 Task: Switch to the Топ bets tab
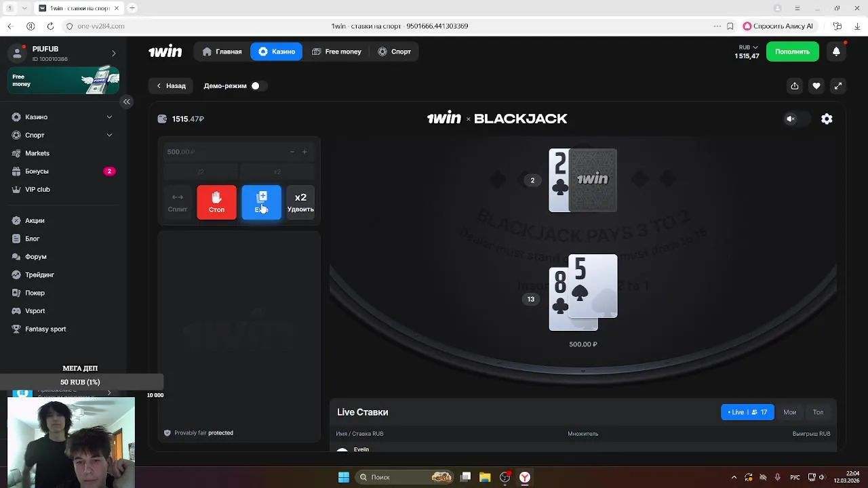tap(818, 412)
